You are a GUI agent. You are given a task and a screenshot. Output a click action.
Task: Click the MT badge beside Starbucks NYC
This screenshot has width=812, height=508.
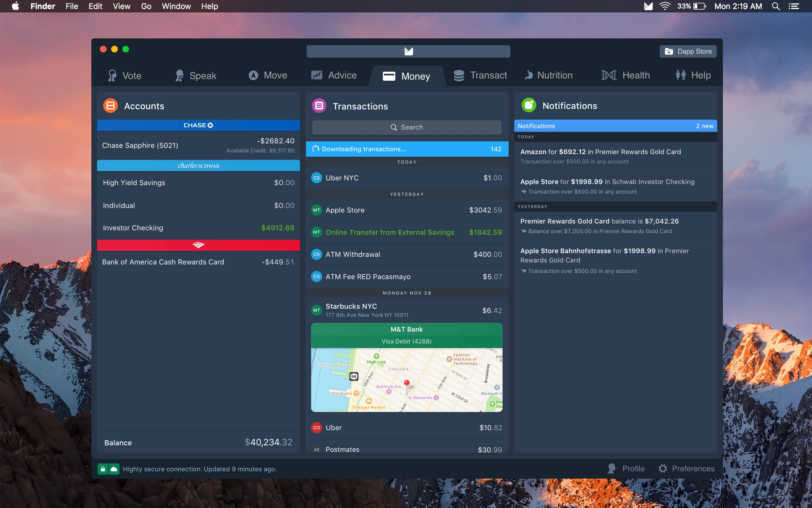click(x=316, y=310)
